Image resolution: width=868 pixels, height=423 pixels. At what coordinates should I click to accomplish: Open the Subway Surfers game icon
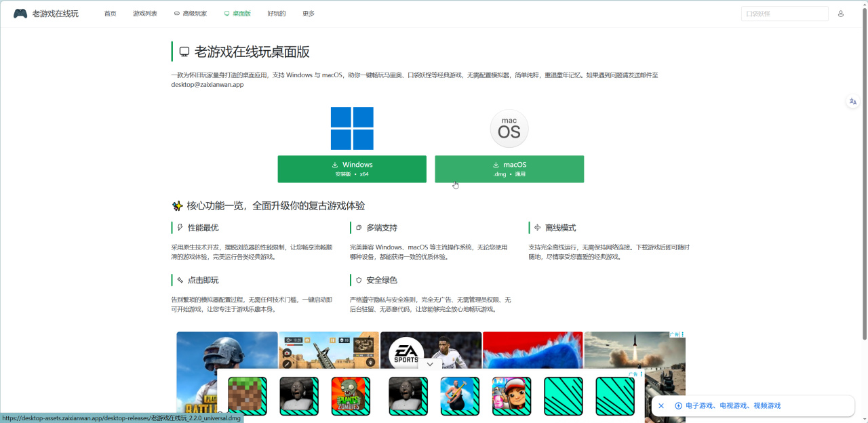coord(512,396)
